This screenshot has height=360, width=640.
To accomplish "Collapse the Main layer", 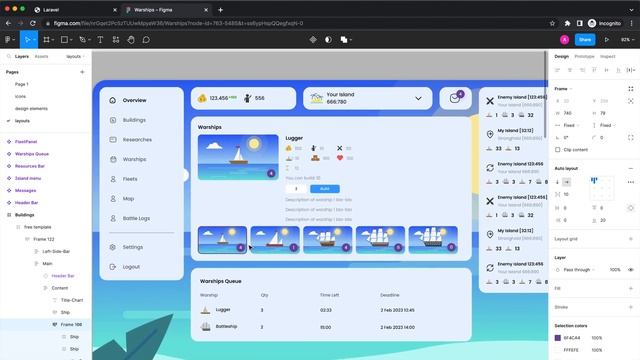I will coord(36,264).
